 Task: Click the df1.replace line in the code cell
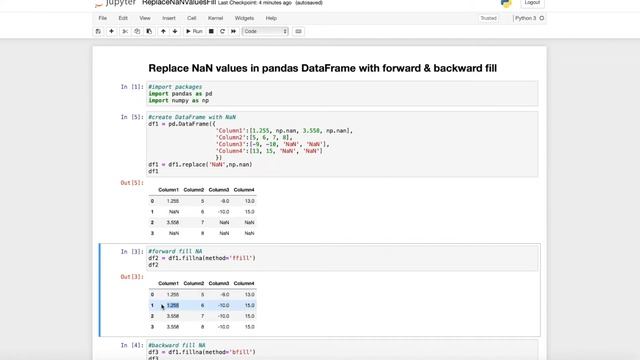pyautogui.click(x=200, y=164)
